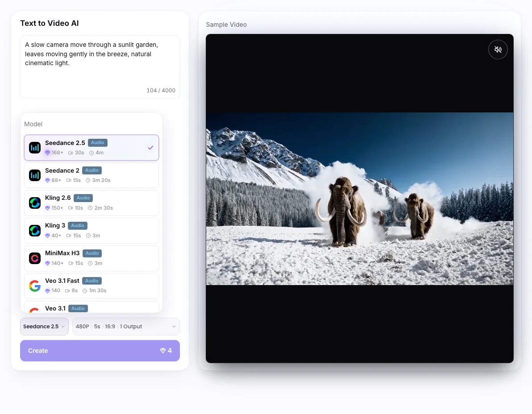Click the mammoth sample video preview
Screen dimensions: 532x414
(360, 199)
